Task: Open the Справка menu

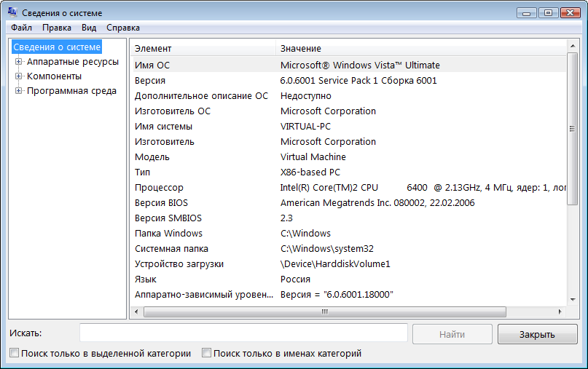Action: 122,28
